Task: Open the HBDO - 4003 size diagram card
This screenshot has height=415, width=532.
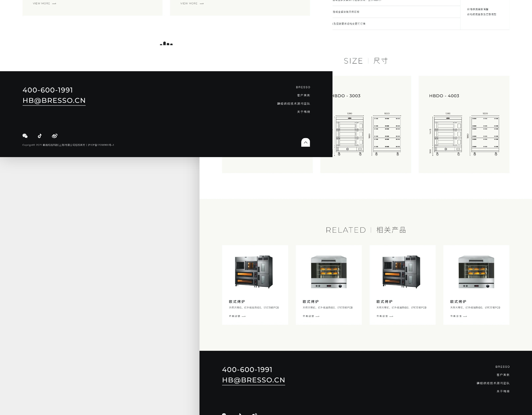Action: click(x=464, y=124)
